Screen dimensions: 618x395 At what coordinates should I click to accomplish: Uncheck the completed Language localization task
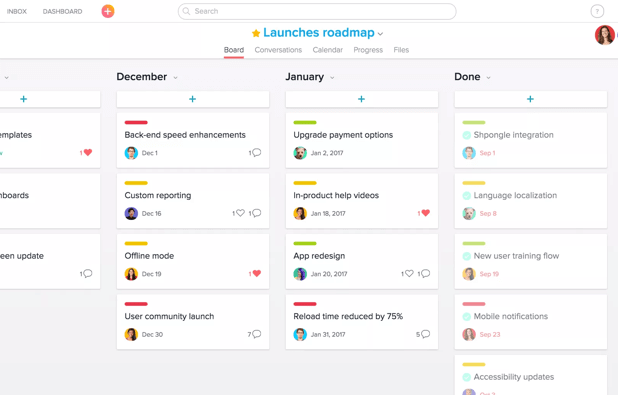pos(467,196)
